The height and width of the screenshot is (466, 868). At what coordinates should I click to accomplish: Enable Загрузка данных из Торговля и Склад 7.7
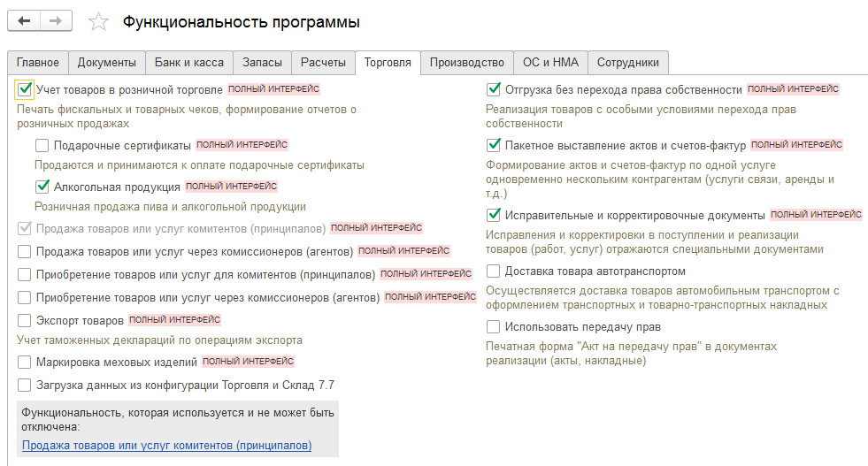pos(25,385)
